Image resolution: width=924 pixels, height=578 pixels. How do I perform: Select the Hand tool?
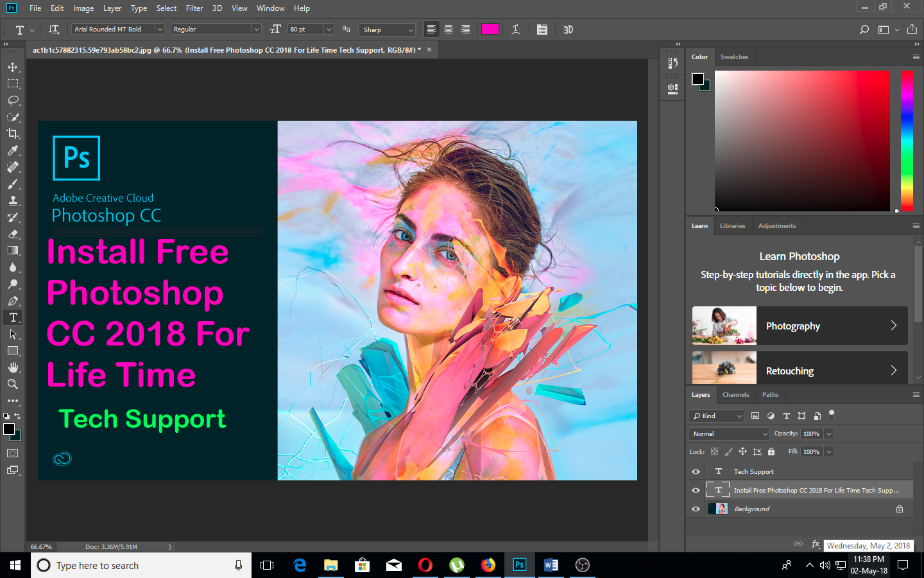pyautogui.click(x=13, y=367)
